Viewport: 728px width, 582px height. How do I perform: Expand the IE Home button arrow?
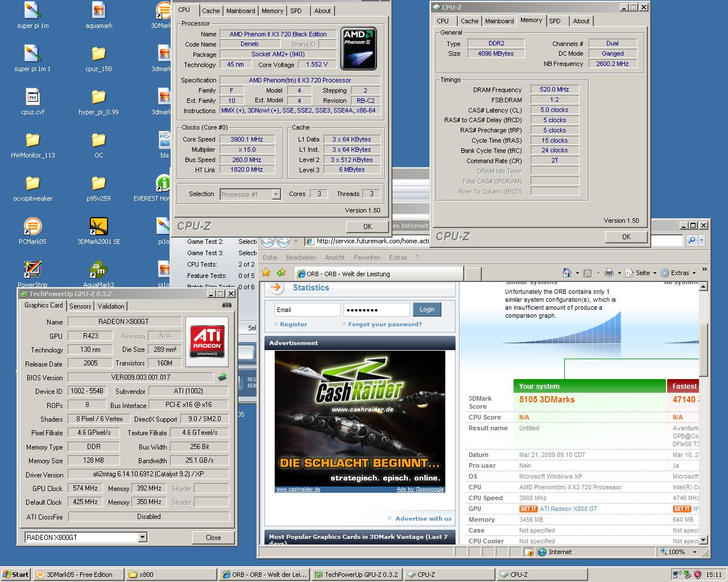pyautogui.click(x=577, y=273)
